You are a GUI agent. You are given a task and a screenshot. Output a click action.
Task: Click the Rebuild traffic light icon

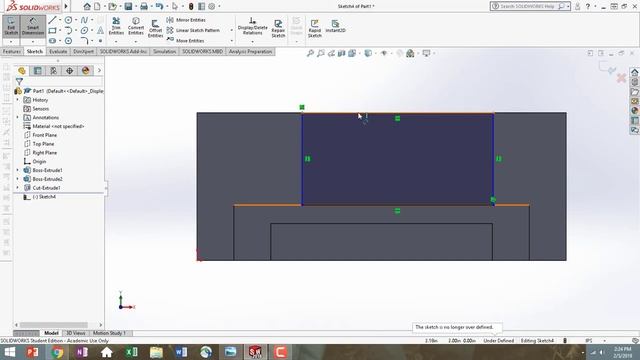pyautogui.click(x=191, y=7)
